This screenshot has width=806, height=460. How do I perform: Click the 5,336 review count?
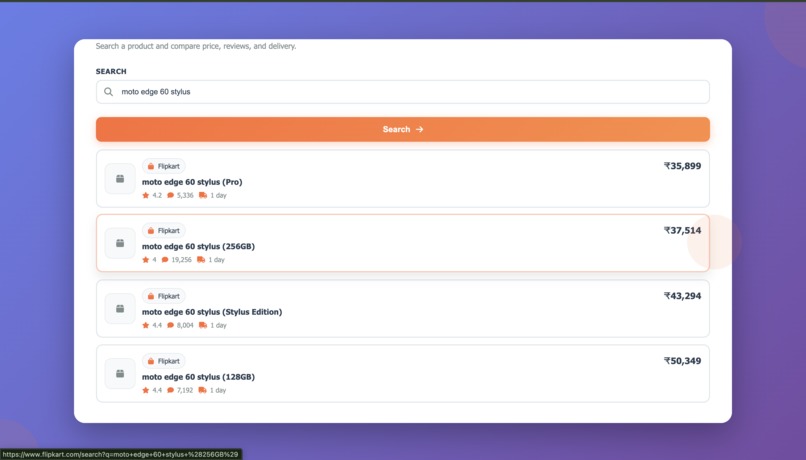[185, 195]
